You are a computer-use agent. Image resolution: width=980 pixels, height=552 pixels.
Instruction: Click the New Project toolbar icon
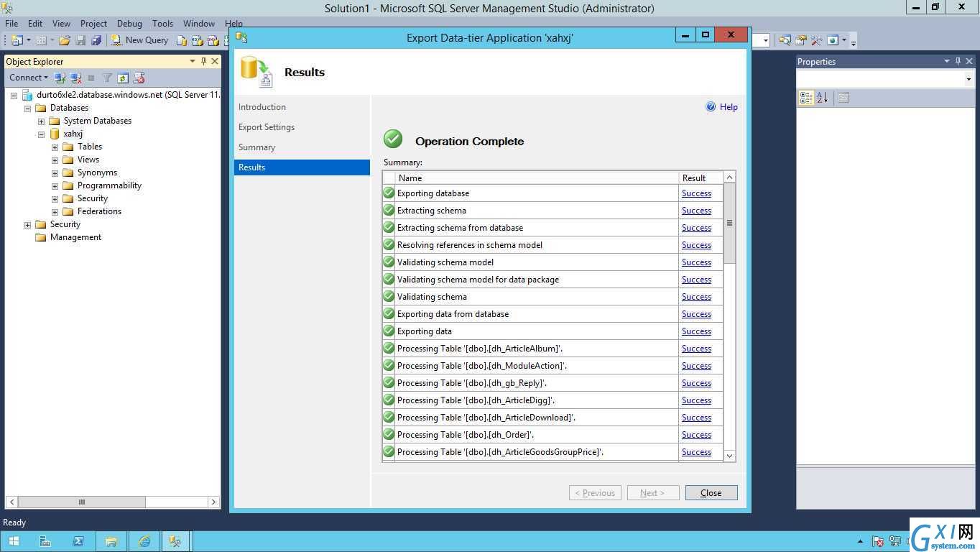[17, 40]
